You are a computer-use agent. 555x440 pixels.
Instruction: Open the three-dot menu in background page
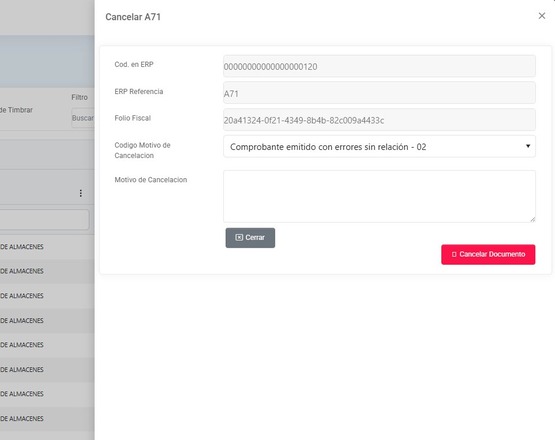pyautogui.click(x=81, y=193)
